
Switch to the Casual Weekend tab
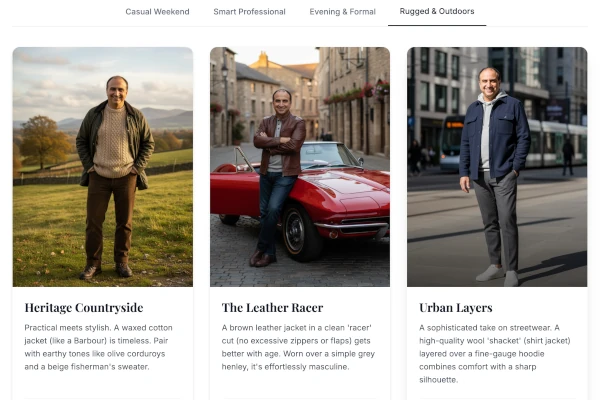click(x=157, y=12)
